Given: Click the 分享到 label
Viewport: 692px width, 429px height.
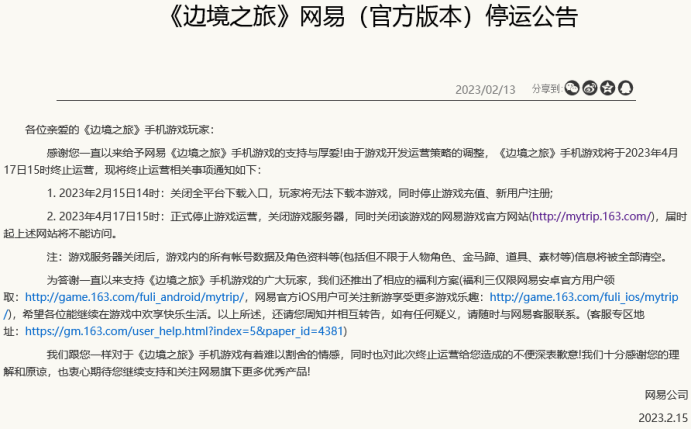Looking at the screenshot, I should pyautogui.click(x=546, y=89).
